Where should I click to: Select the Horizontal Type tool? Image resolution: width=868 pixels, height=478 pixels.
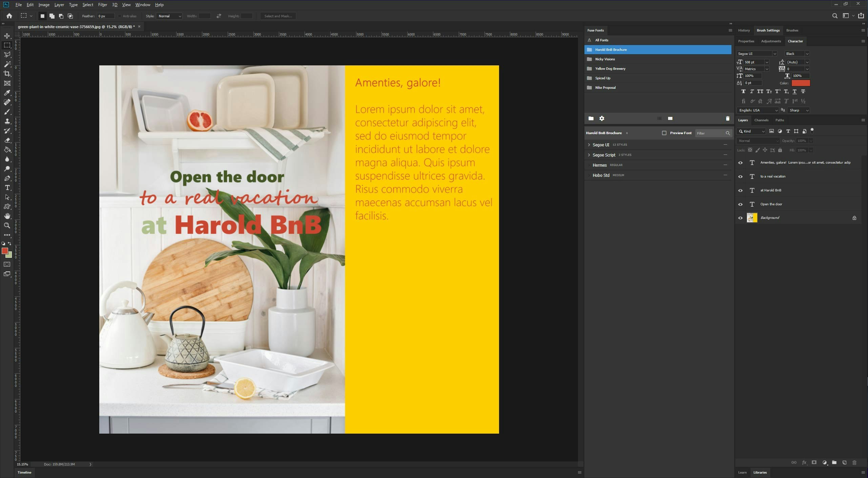pos(7,187)
